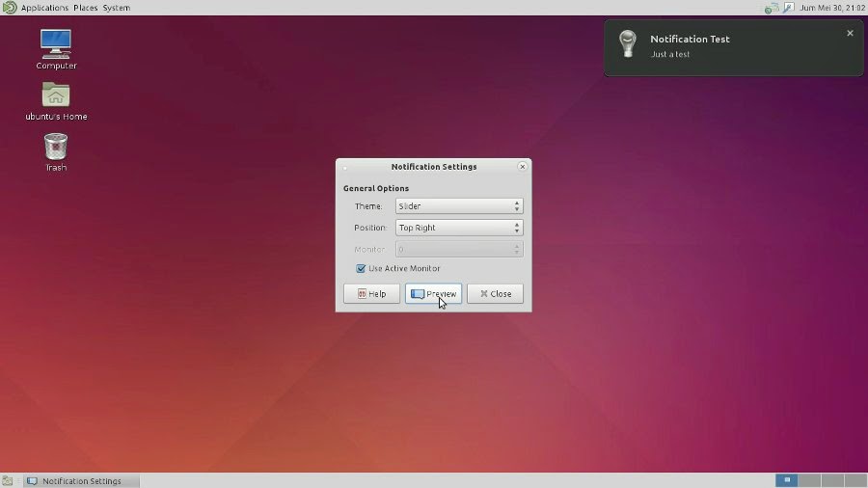Click the Preview button

coord(433,294)
